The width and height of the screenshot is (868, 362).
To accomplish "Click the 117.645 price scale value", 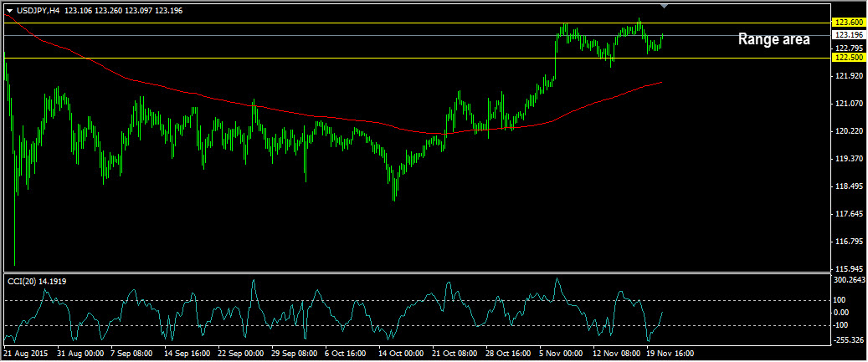I will tap(849, 214).
